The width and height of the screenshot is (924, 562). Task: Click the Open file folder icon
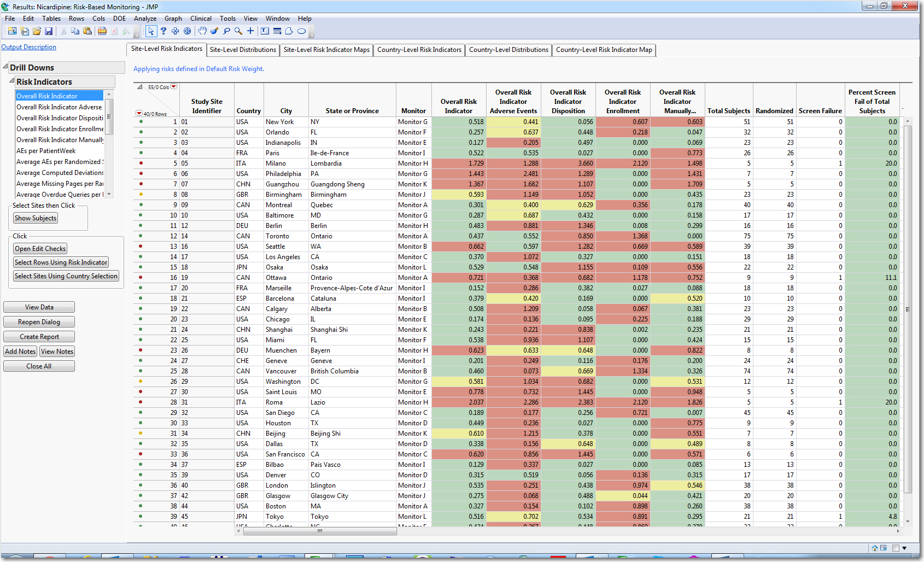point(37,31)
